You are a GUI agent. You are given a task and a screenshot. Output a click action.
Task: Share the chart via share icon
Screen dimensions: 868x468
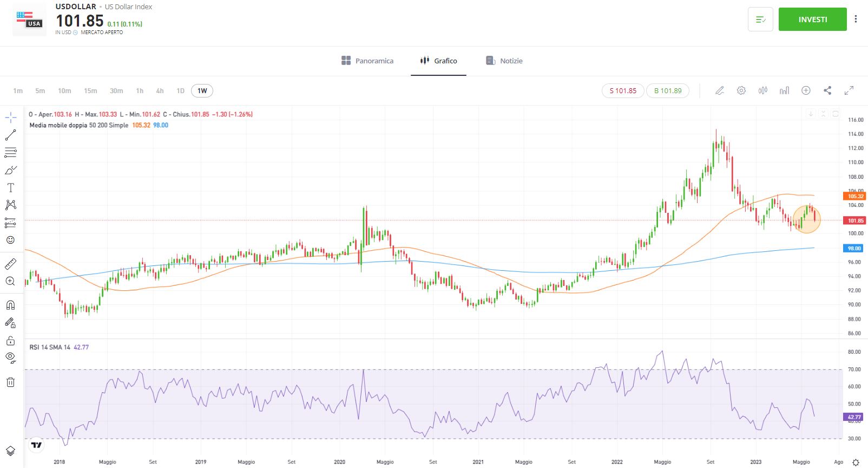(x=827, y=90)
